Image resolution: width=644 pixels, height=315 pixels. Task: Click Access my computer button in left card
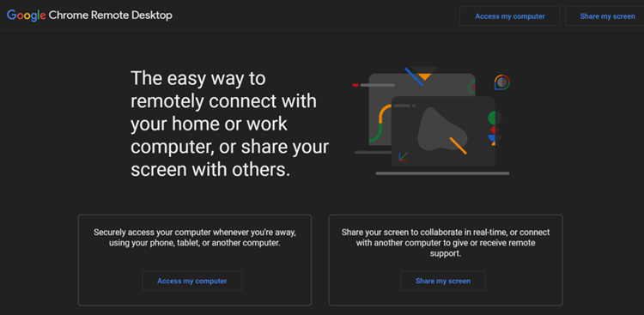[x=191, y=282]
